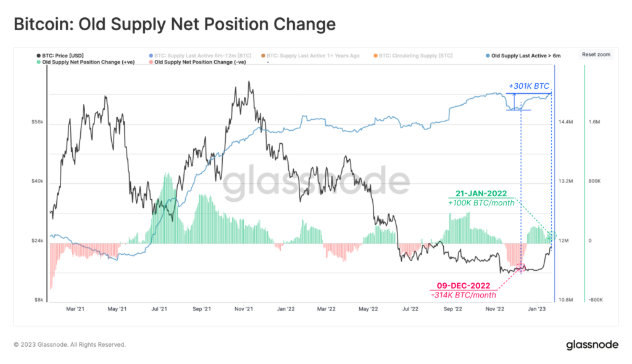Image resolution: width=632 pixels, height=364 pixels.
Task: Click the 21-JAN-2022 annotation label
Action: 481,194
